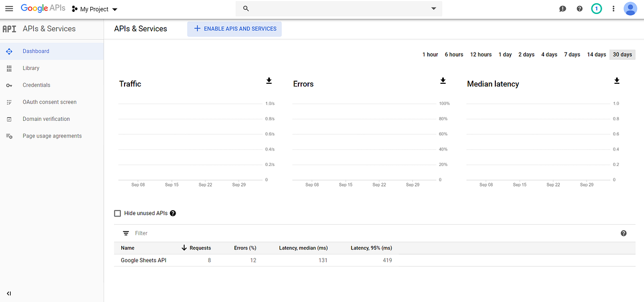
Task: Click the user account avatar
Action: [x=630, y=9]
